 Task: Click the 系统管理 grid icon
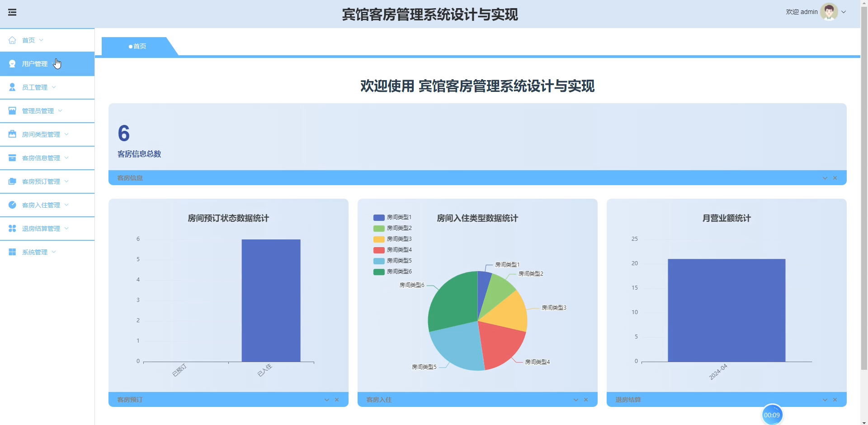click(x=12, y=252)
